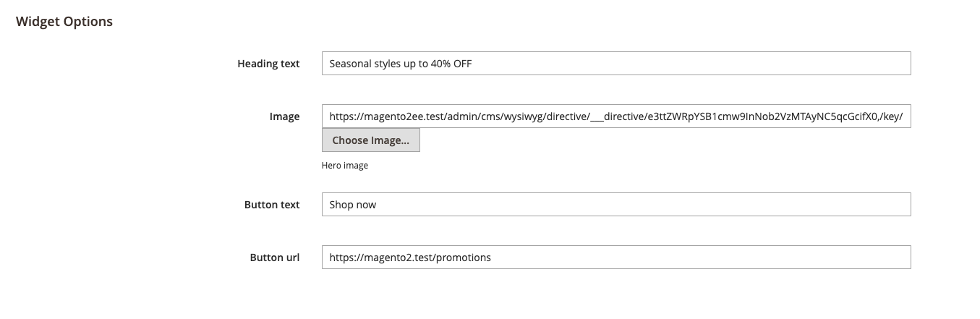The image size is (980, 319).
Task: Click the 'Image' field label
Action: point(284,116)
